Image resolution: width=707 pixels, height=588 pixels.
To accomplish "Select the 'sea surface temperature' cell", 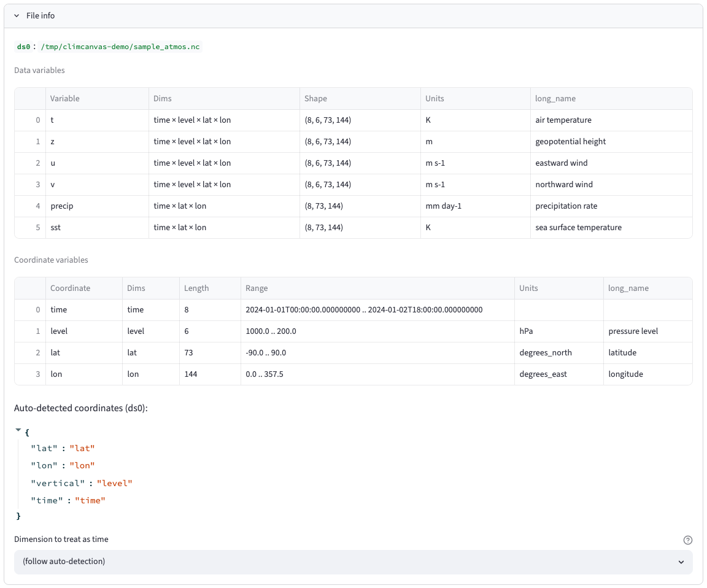I will [611, 228].
